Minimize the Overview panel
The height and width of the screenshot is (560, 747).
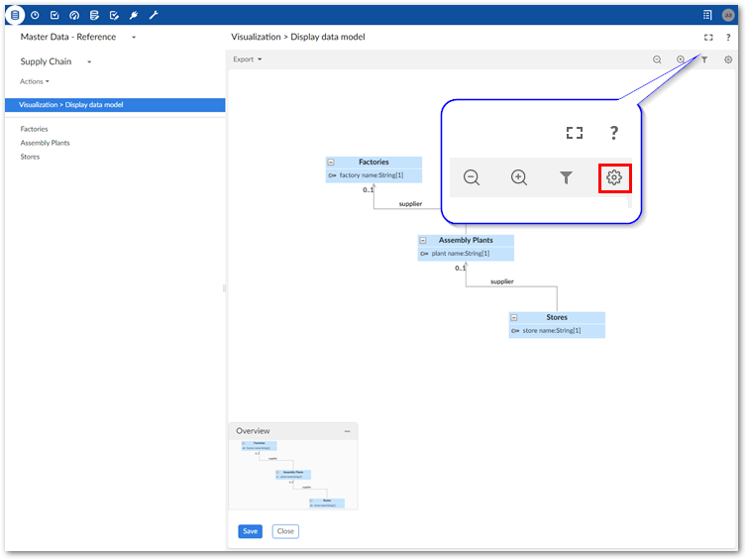(348, 431)
